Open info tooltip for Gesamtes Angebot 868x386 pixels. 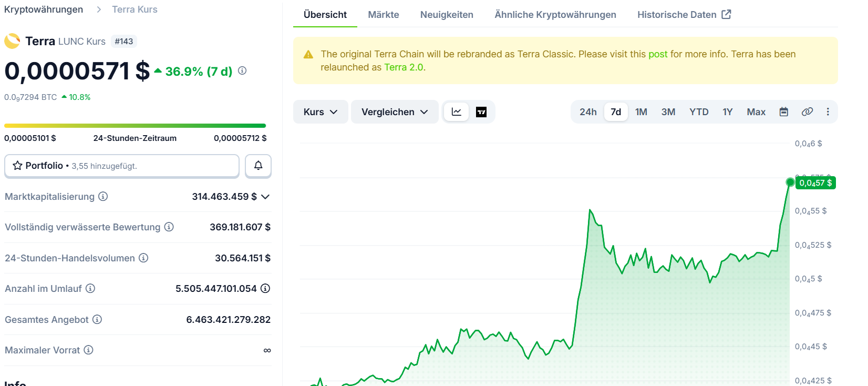(97, 319)
